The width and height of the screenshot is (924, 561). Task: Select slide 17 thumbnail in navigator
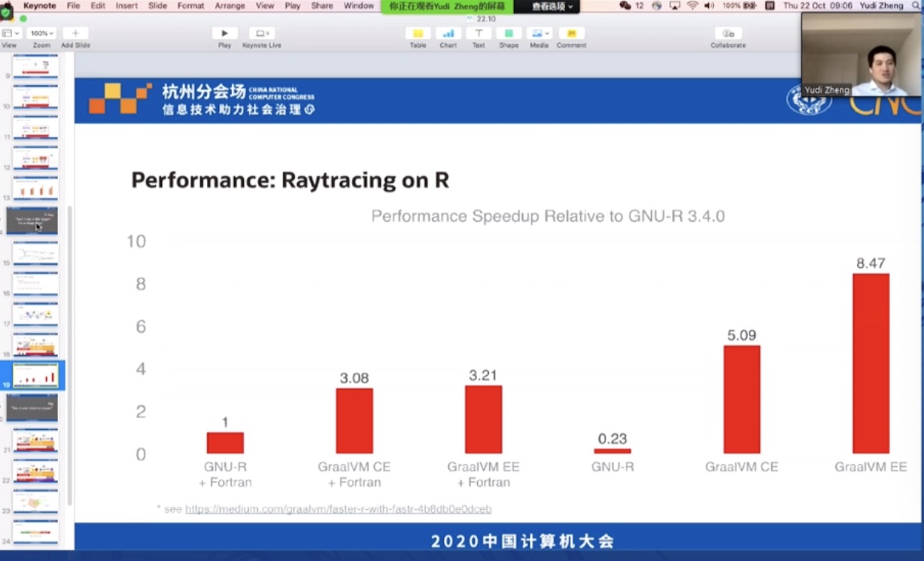[35, 314]
